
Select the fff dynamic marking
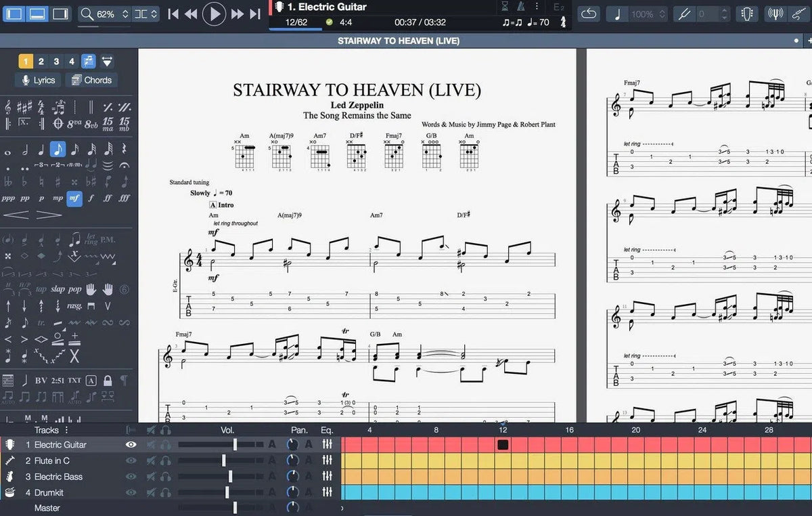125,198
